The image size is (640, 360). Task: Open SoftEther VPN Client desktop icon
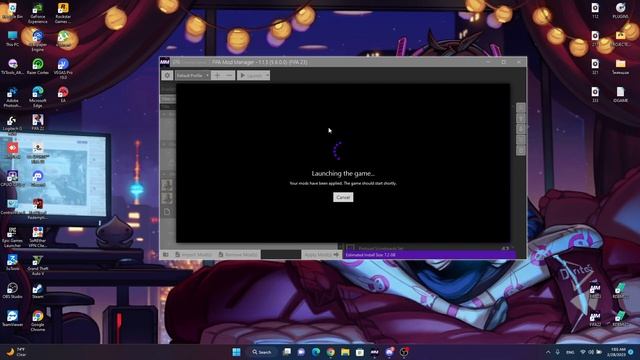pyautogui.click(x=38, y=237)
